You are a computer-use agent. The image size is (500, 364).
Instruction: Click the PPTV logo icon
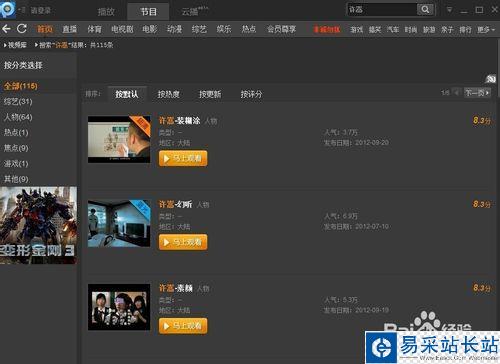point(8,9)
